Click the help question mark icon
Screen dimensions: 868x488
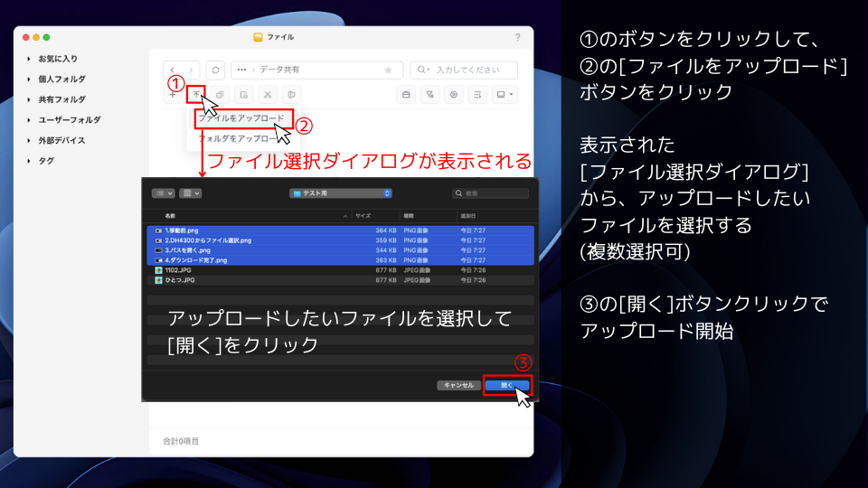[517, 37]
